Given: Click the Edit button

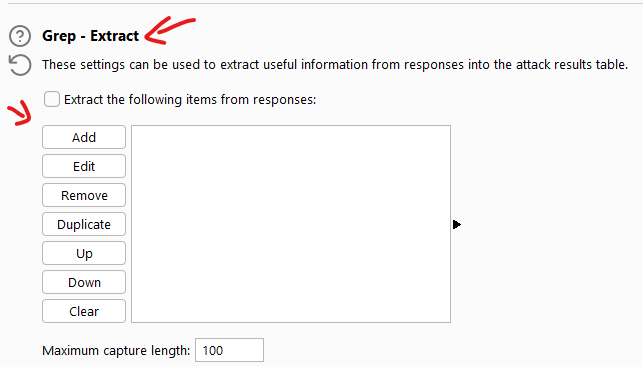Looking at the screenshot, I should pos(84,166).
